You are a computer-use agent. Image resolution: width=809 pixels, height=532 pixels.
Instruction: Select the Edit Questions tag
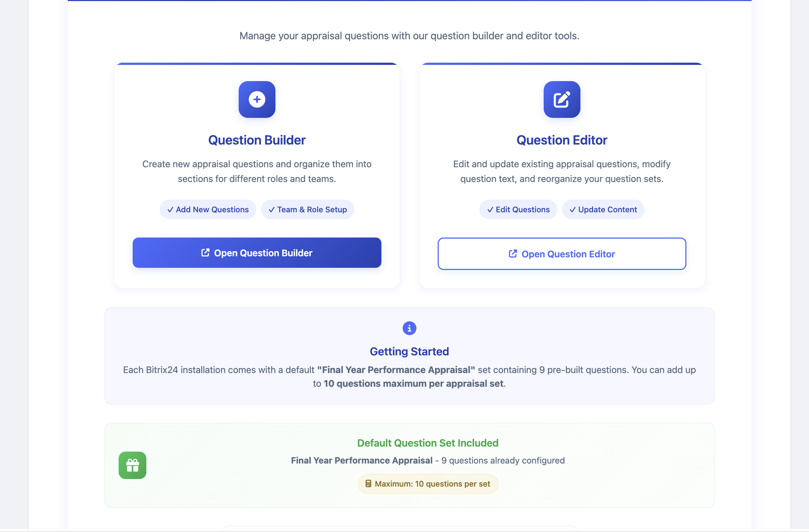tap(518, 210)
